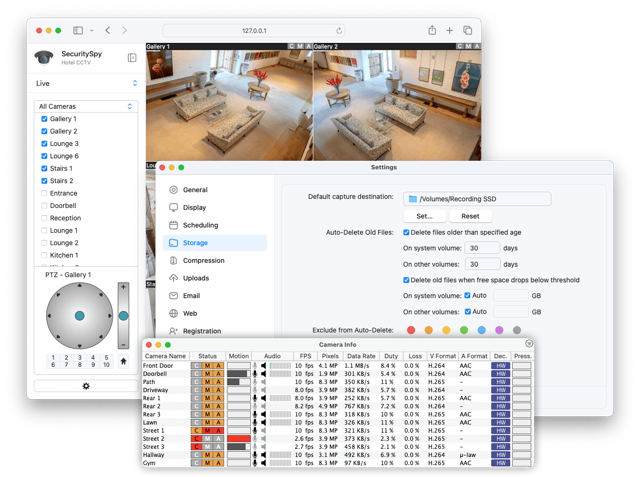
Task: Enable the Reception camera checkbox
Action: [44, 218]
